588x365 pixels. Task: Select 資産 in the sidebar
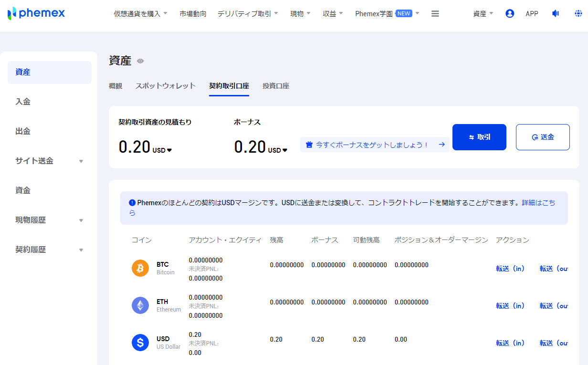point(50,73)
